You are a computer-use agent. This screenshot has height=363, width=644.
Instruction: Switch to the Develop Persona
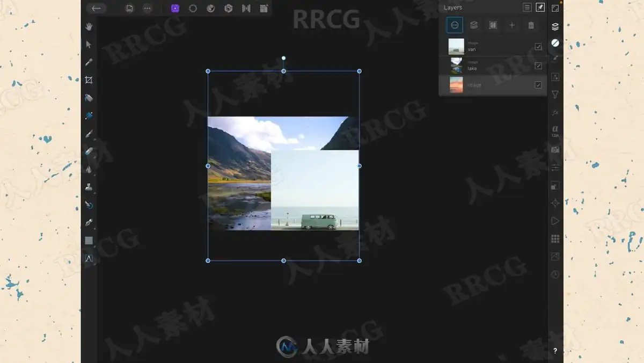pos(229,8)
